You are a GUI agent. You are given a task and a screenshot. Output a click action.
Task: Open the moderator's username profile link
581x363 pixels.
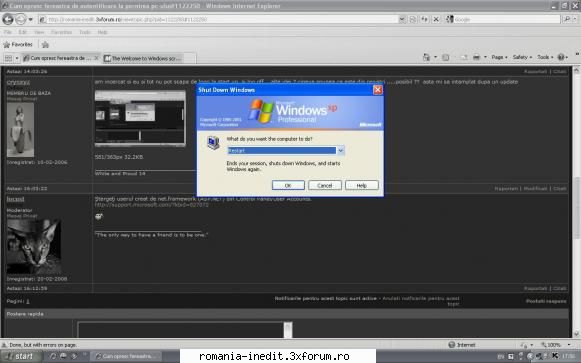click(15, 199)
